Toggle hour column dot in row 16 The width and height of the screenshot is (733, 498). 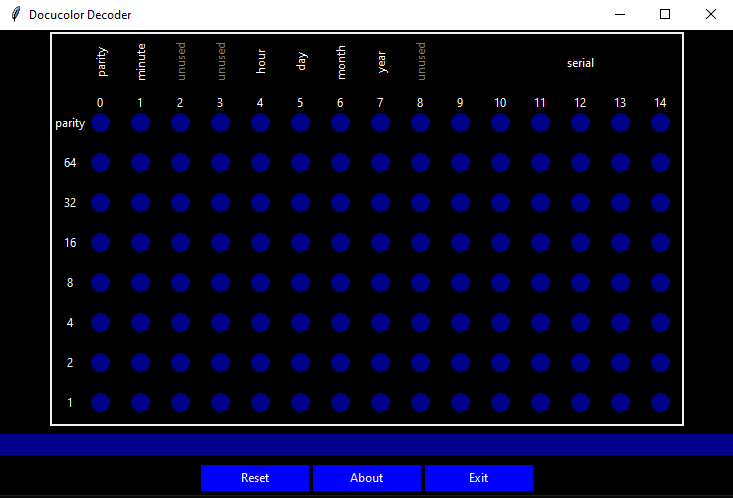(260, 243)
